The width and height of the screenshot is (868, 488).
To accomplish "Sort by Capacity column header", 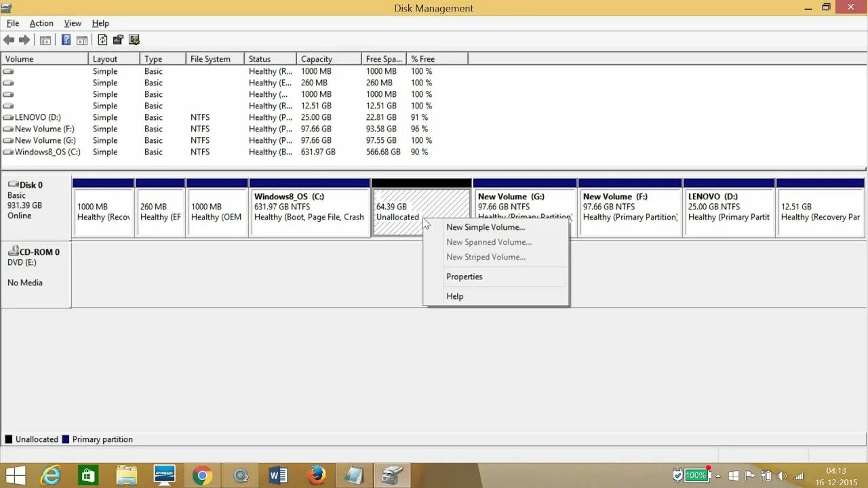I will tap(329, 59).
